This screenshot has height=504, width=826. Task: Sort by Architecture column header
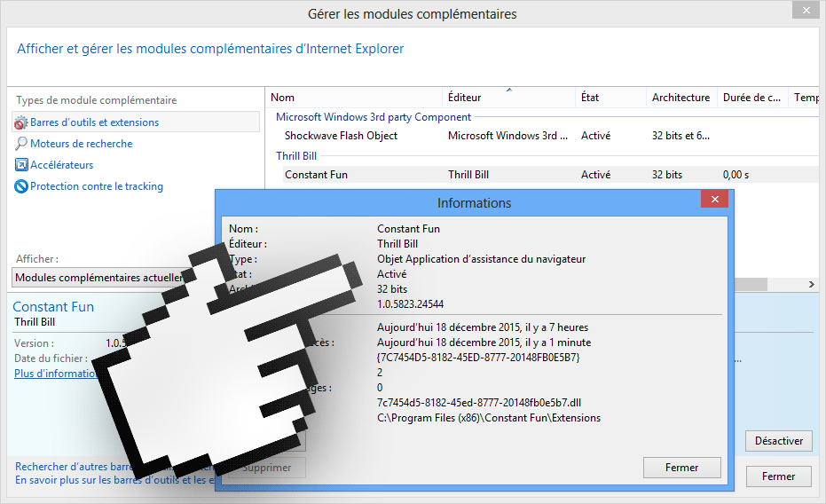pos(681,98)
